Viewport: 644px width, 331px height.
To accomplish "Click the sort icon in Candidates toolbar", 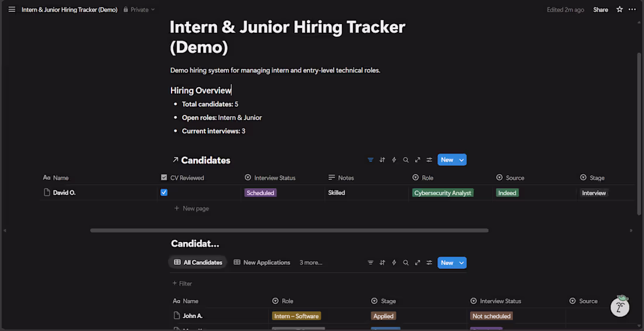I will 382,160.
